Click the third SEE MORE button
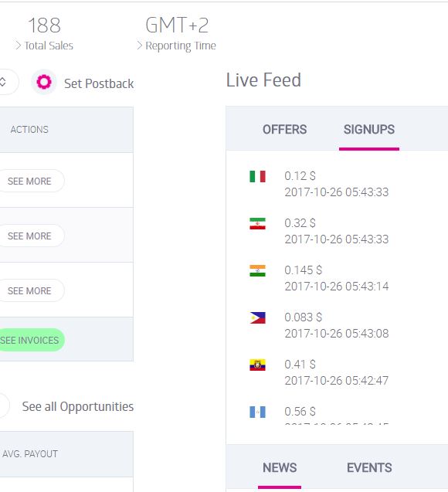 [x=32, y=291]
